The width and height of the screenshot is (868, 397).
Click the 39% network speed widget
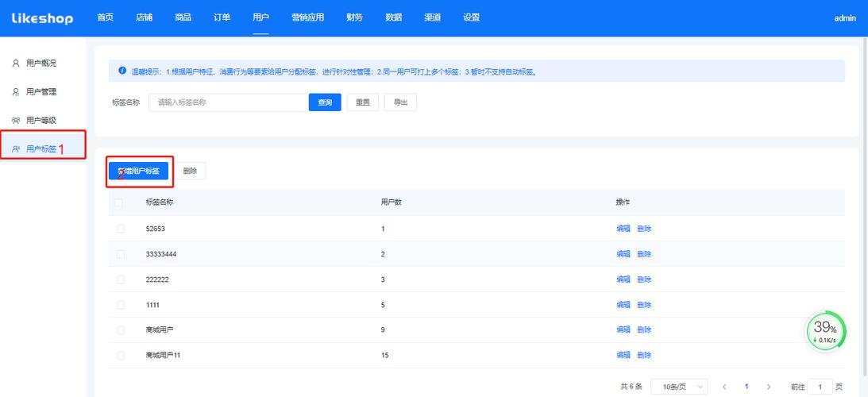pyautogui.click(x=825, y=331)
